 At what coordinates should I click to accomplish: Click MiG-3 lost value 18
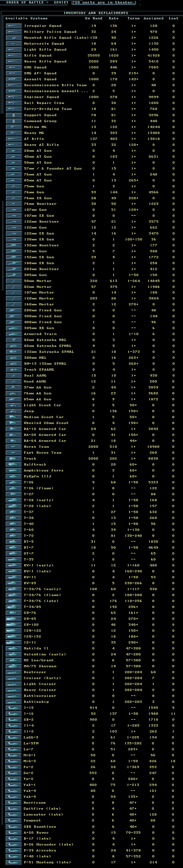pos(173,761)
